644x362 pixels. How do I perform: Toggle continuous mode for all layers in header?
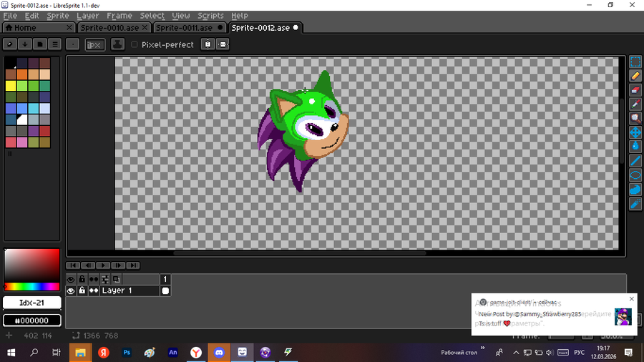(x=94, y=280)
